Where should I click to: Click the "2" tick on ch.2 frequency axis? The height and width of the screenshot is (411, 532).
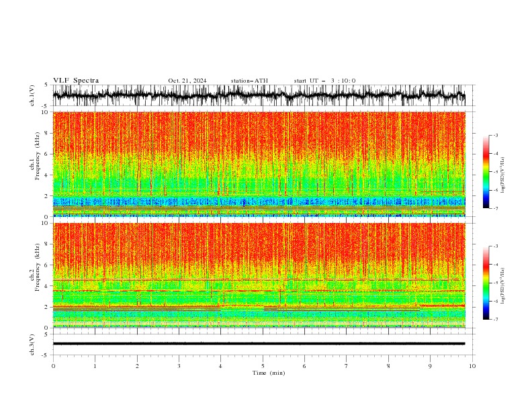[46, 307]
